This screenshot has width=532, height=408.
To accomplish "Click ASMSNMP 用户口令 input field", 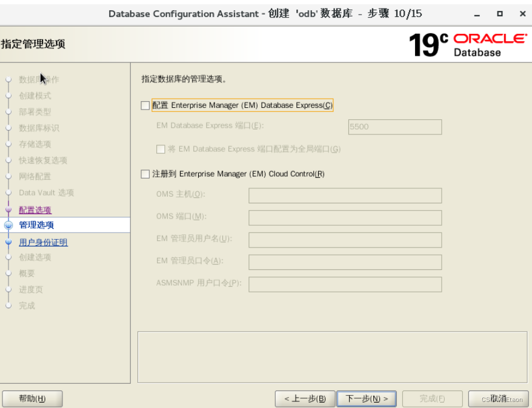I will 345,285.
